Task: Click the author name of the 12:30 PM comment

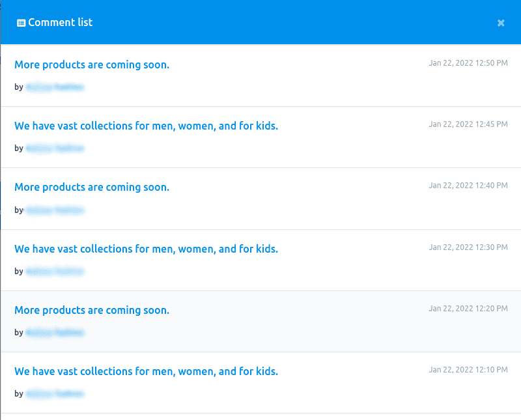Action: point(55,271)
